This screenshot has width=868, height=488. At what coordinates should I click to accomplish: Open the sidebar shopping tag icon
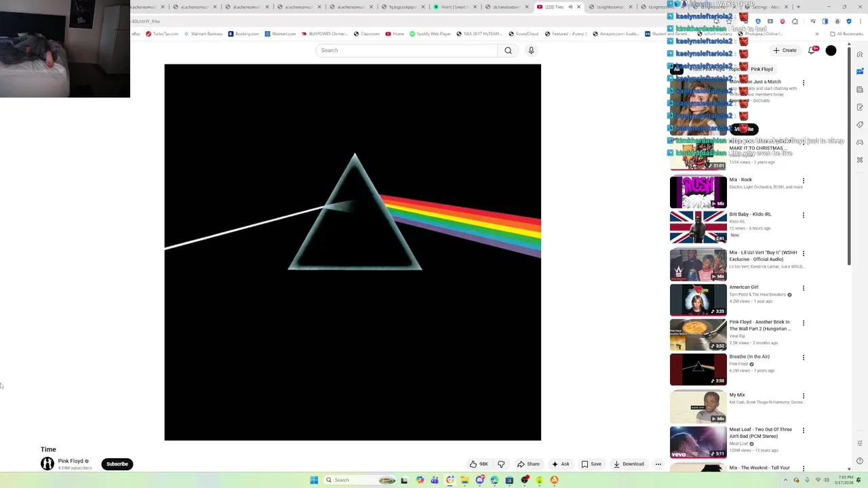tap(860, 125)
